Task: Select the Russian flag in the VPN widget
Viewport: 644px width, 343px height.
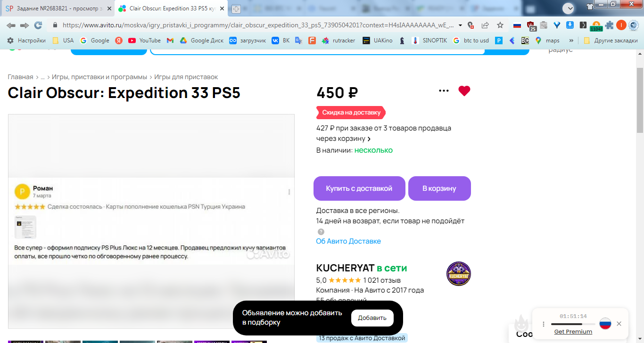Action: click(x=605, y=324)
